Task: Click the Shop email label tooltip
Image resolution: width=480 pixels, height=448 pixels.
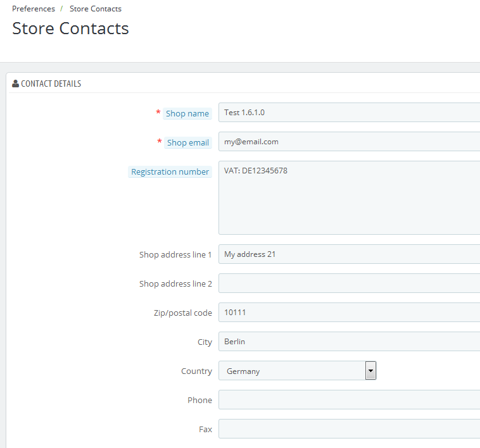Action: tap(188, 142)
